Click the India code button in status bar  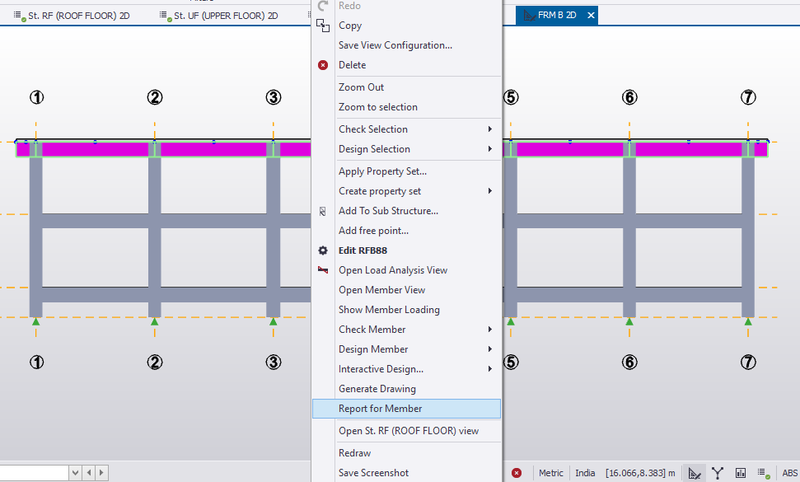click(585, 473)
